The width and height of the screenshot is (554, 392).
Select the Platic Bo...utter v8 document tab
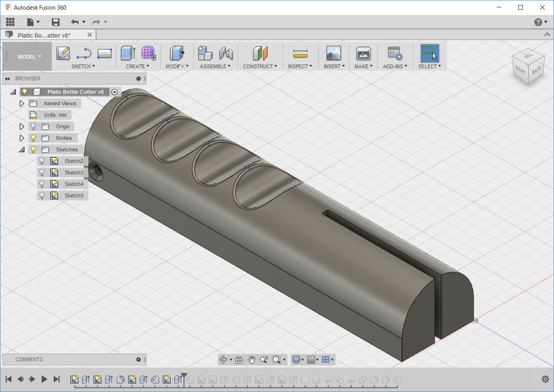(x=43, y=35)
